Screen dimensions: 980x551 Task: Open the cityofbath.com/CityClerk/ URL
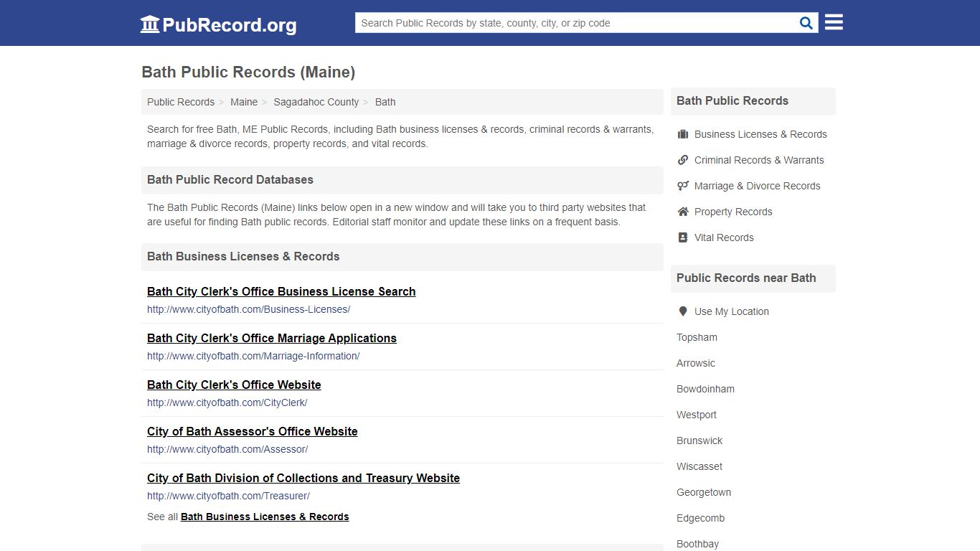[x=227, y=403]
